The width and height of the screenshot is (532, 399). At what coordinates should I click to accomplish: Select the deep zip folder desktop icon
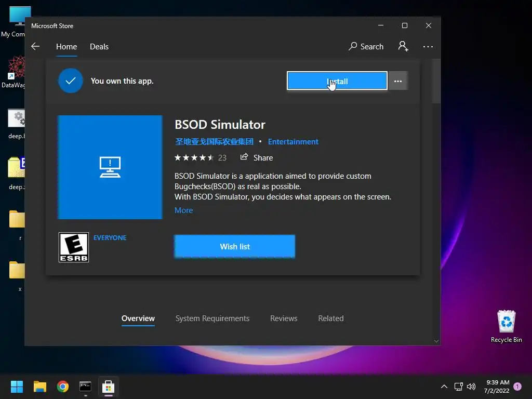(16, 174)
